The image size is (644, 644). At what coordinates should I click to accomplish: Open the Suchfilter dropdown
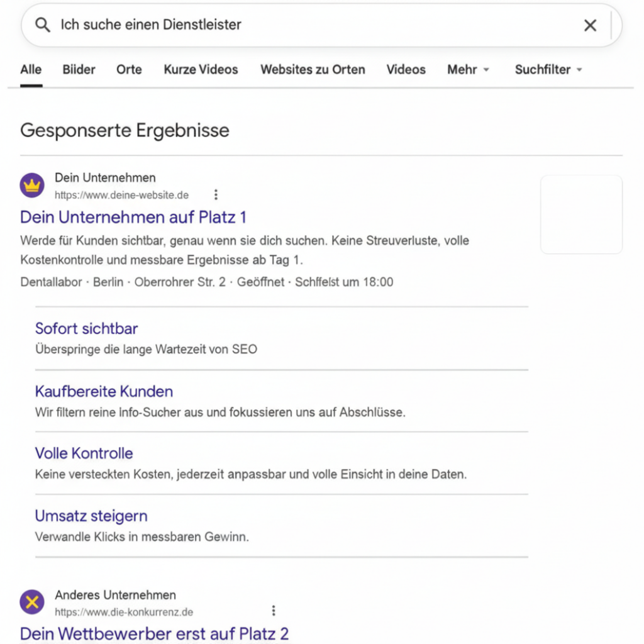tap(548, 70)
